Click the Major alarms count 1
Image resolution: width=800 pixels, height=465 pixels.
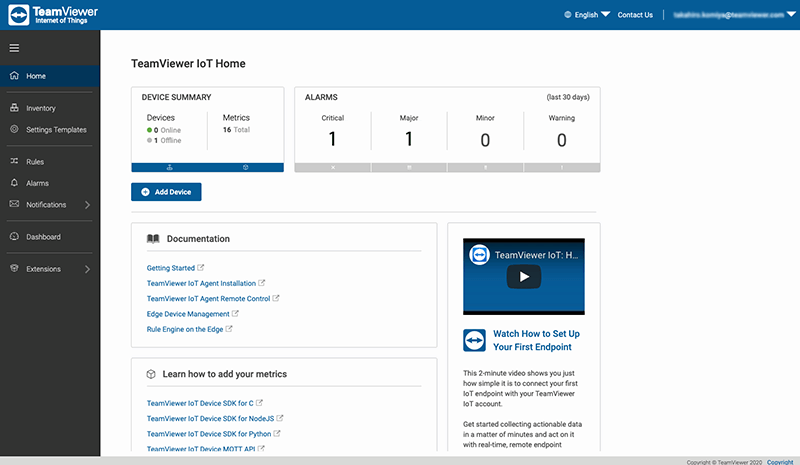coord(409,139)
